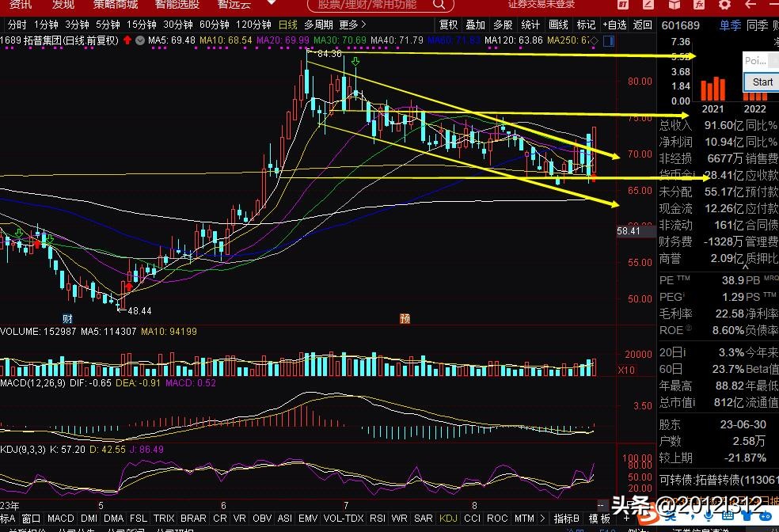Click 画线 draw line button
The height and width of the screenshot is (532, 779).
click(558, 25)
